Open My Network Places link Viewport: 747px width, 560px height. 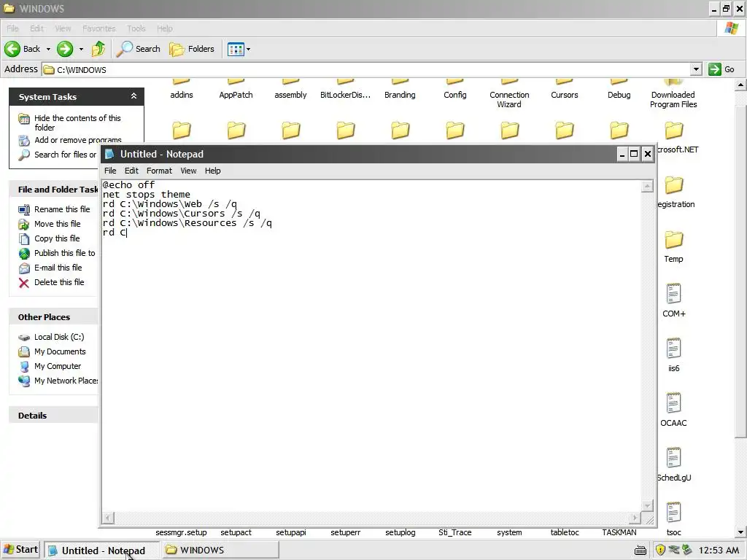click(x=66, y=381)
